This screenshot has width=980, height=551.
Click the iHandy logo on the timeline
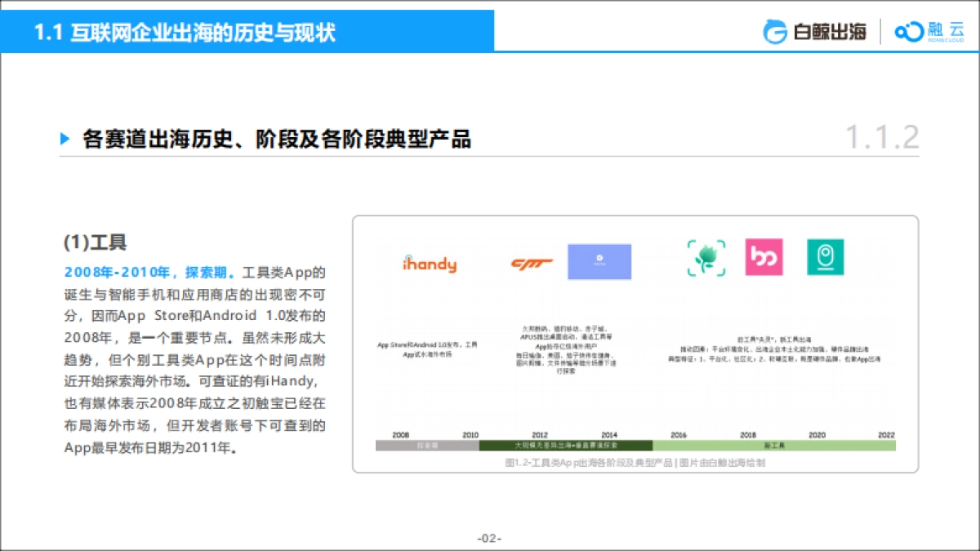(430, 263)
